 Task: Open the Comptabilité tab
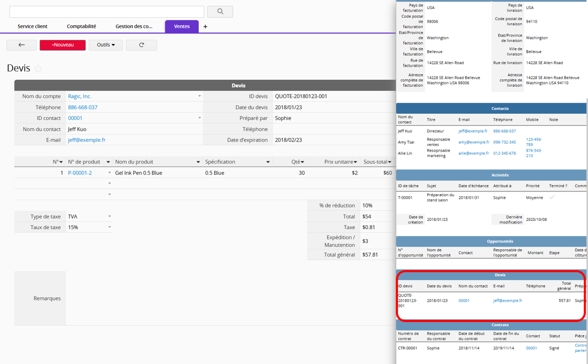(81, 27)
